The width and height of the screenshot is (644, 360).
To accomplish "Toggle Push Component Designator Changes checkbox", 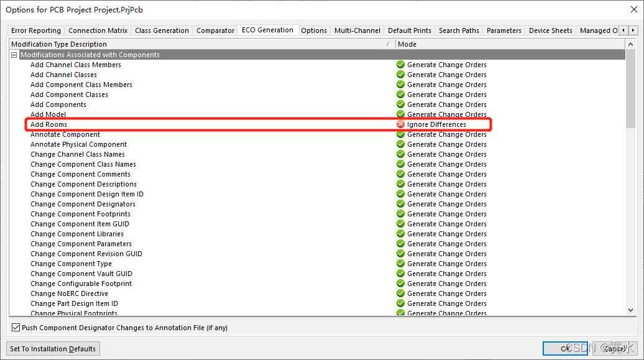I will tap(16, 328).
